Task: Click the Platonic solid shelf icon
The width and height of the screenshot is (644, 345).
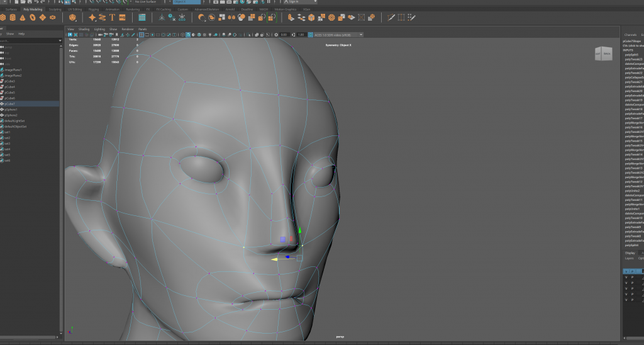Action: pyautogui.click(x=72, y=18)
